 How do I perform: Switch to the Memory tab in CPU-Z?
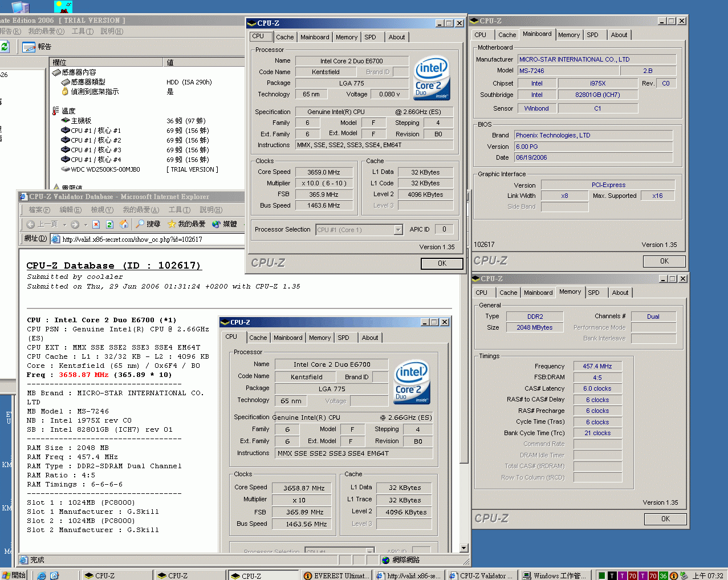coord(347,37)
